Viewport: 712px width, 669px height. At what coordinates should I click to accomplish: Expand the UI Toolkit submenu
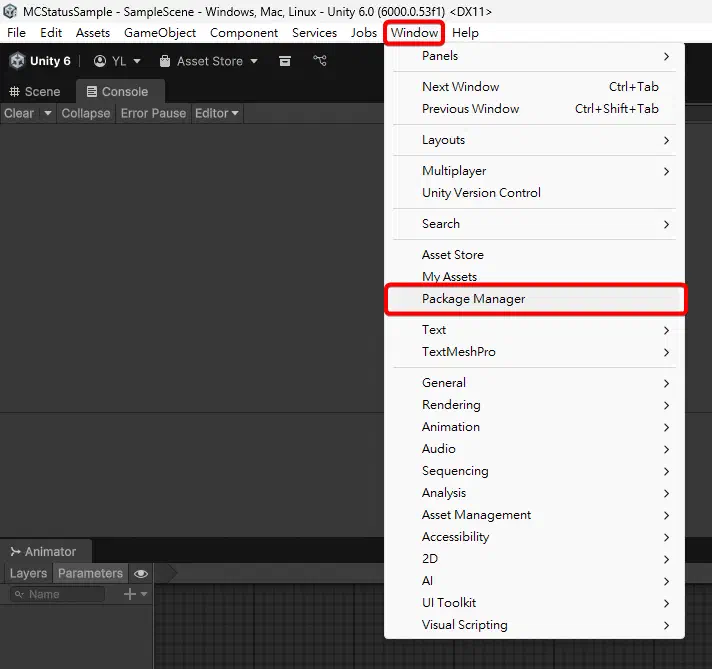click(534, 603)
